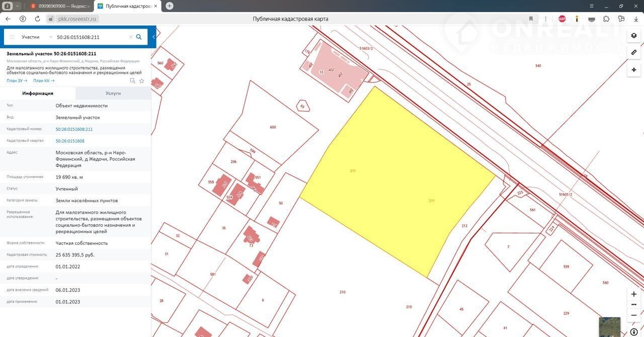Open the hamburger menu in search bar

[12, 37]
